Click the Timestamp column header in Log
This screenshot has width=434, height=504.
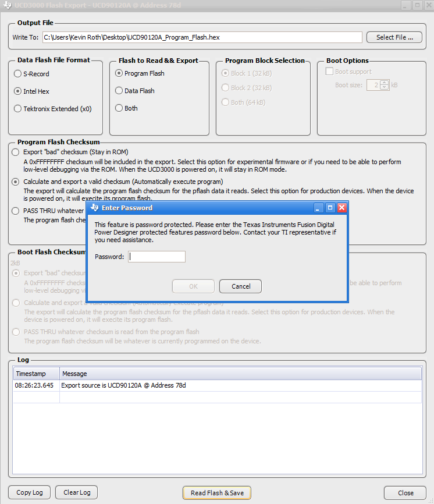coord(36,374)
